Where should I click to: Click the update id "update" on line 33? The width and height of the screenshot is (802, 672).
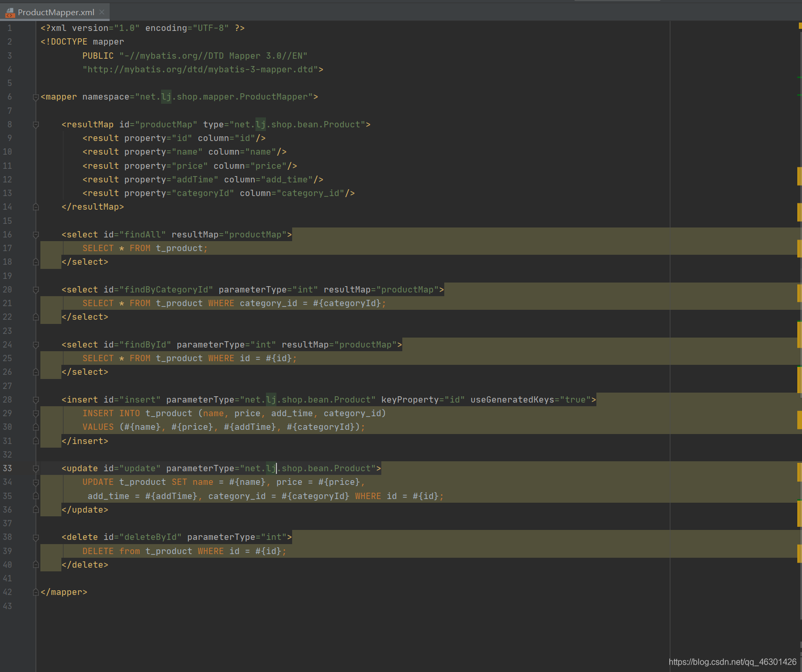[x=140, y=469]
